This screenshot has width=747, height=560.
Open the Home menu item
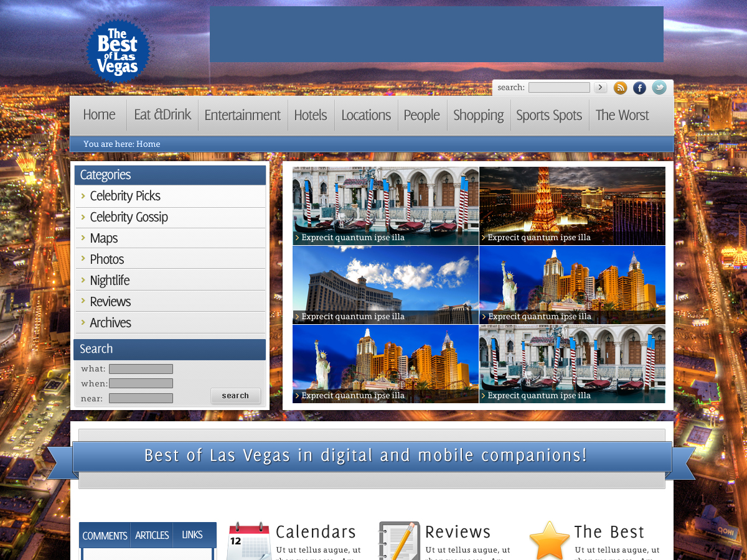[x=99, y=115]
